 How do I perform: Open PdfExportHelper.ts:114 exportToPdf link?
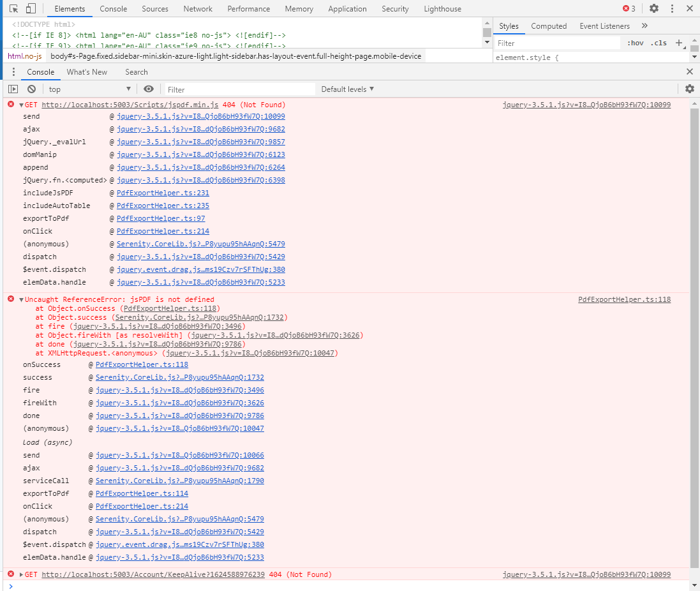coord(142,494)
